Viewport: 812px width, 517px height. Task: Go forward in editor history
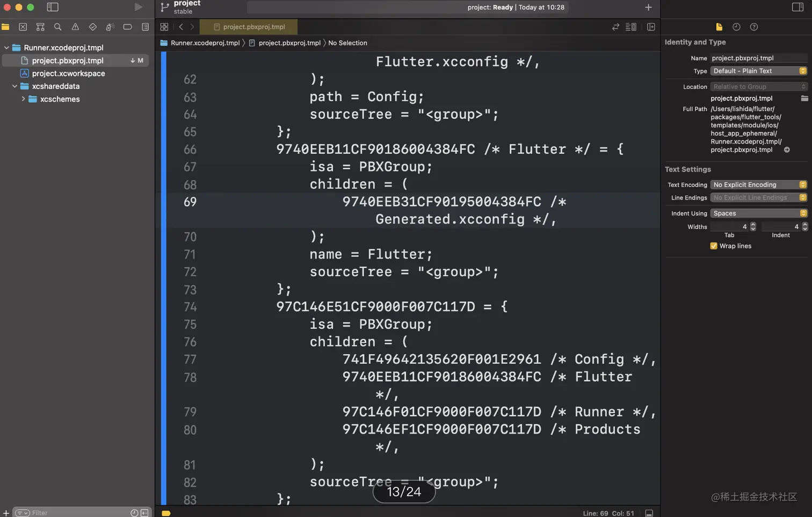coord(192,27)
